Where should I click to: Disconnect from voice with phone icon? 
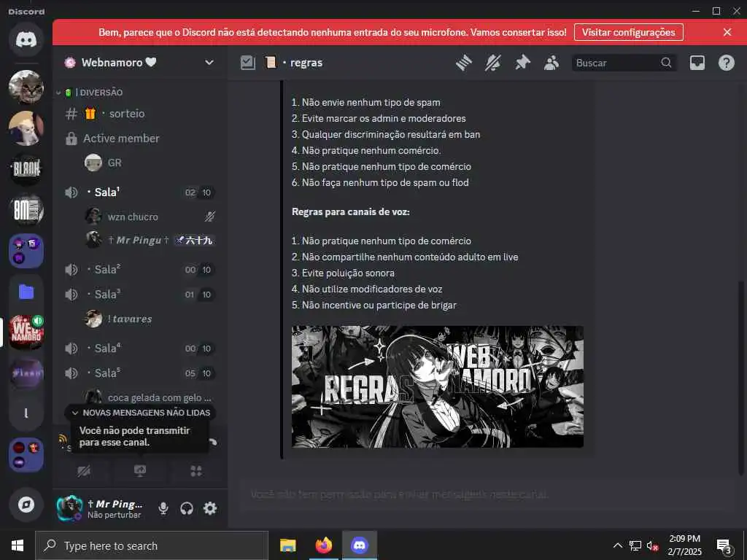pyautogui.click(x=213, y=442)
